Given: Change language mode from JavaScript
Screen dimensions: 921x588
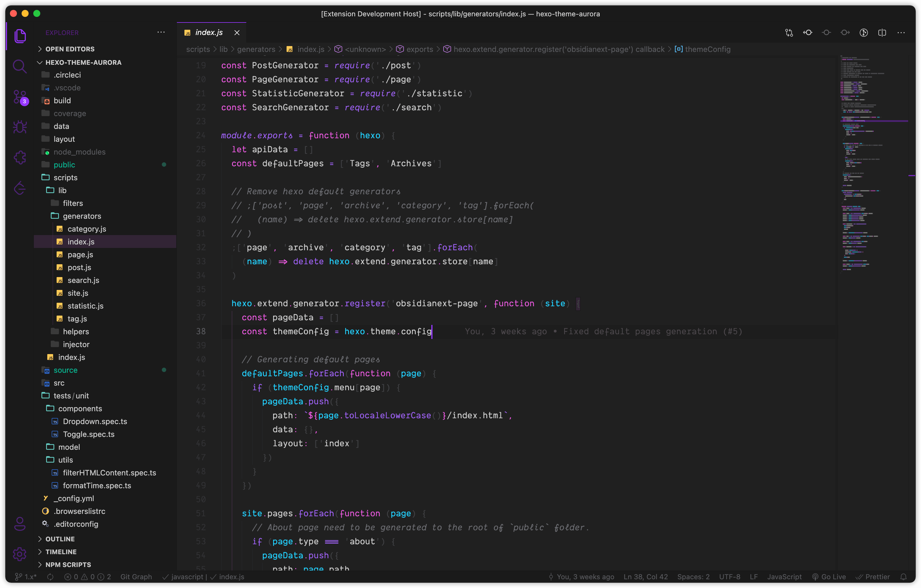Looking at the screenshot, I should click(784, 577).
